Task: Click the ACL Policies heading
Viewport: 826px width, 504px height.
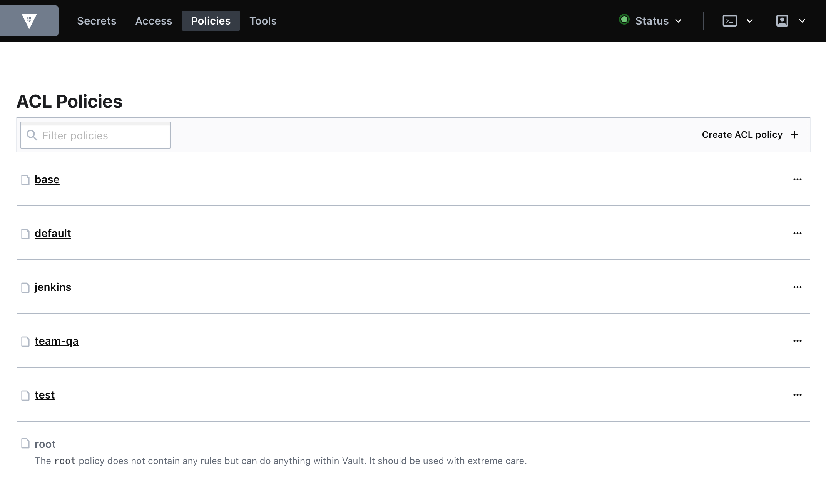Action: click(69, 101)
